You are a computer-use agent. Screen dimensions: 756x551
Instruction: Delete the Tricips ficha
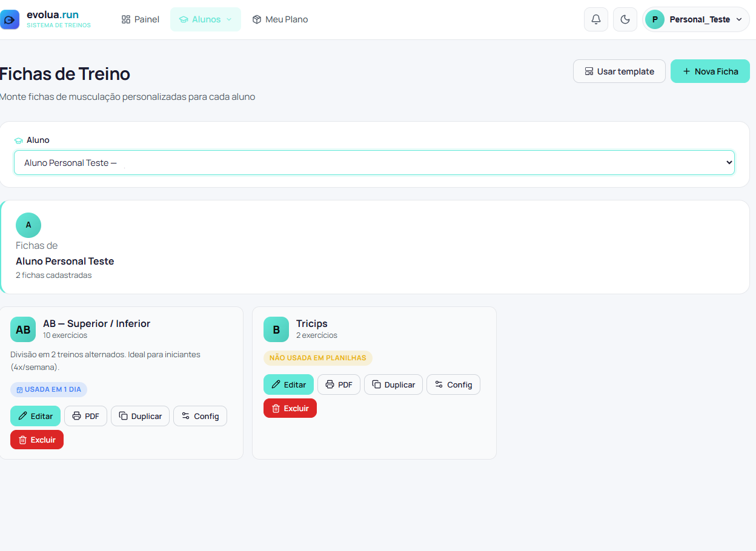(x=290, y=408)
